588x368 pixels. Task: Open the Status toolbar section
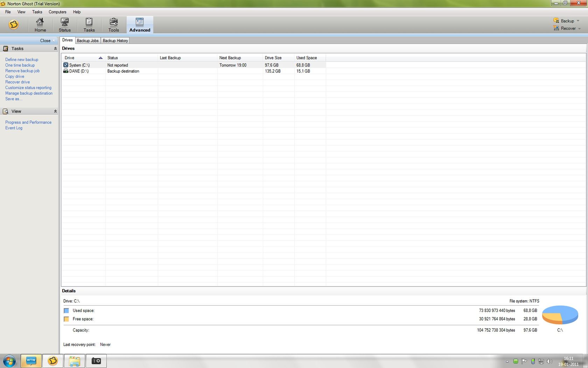65,25
